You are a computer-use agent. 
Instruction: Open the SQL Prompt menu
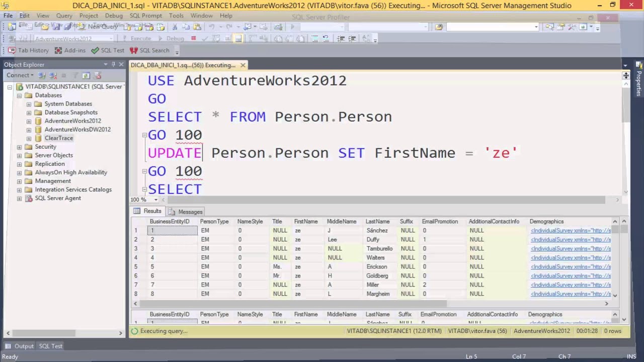tap(146, 16)
